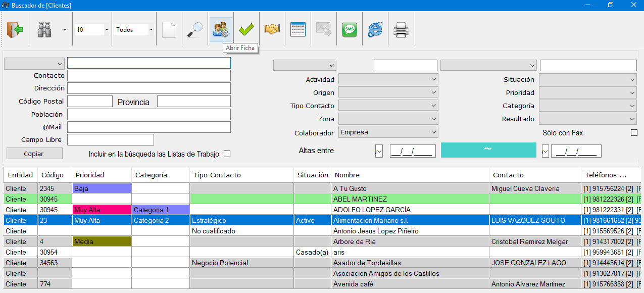Expand the Zona dropdown

388,119
